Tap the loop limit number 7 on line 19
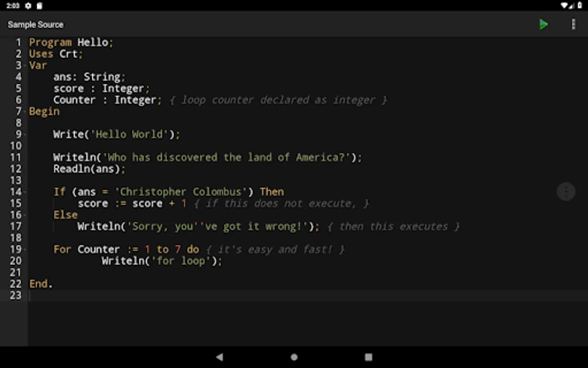 178,249
